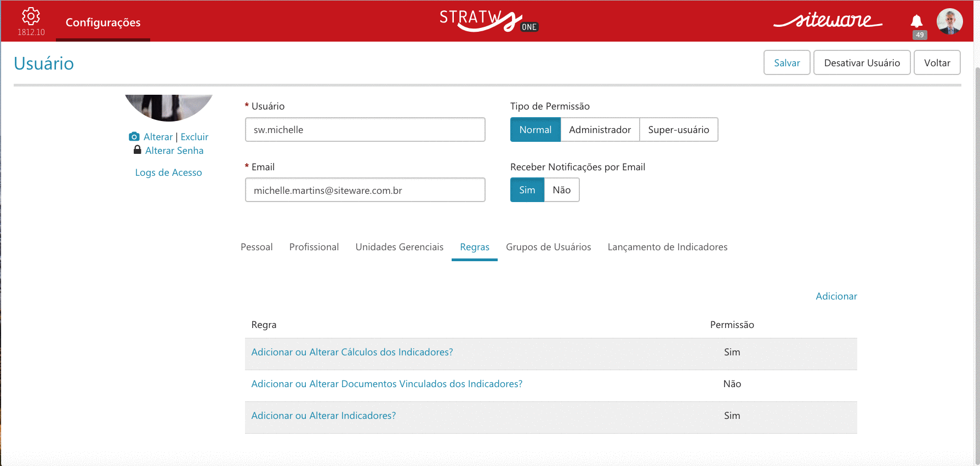Open the Unidades Gerenciais tab
The image size is (980, 466).
click(400, 247)
